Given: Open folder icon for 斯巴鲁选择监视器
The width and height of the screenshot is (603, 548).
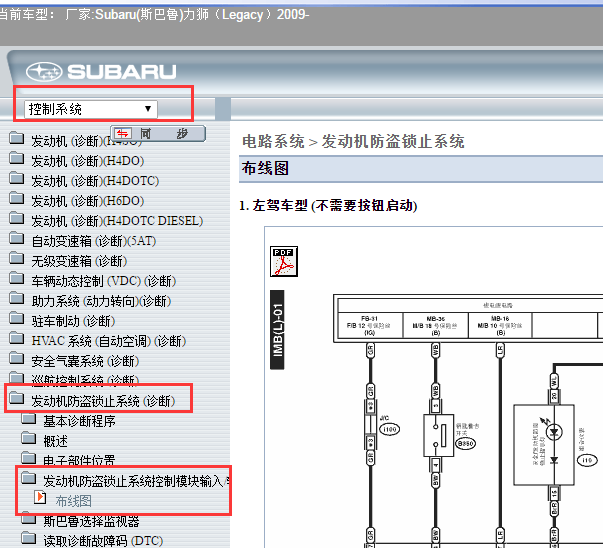Looking at the screenshot, I should pyautogui.click(x=29, y=518).
